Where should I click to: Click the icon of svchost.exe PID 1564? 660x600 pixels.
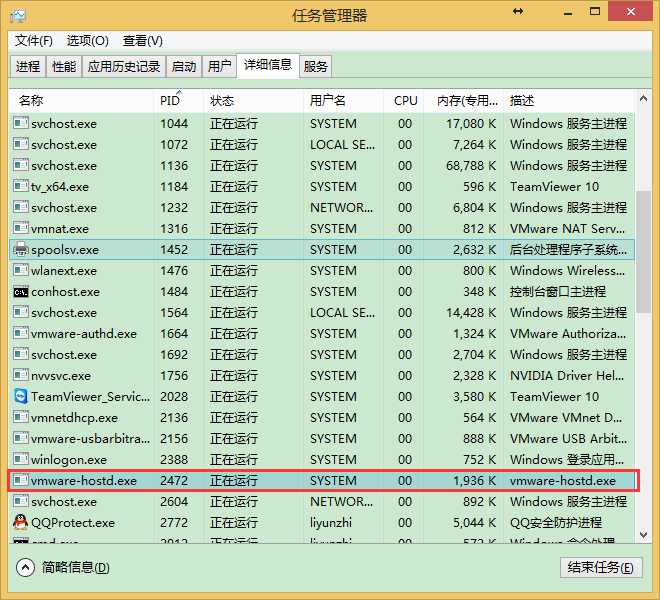pyautogui.click(x=21, y=312)
